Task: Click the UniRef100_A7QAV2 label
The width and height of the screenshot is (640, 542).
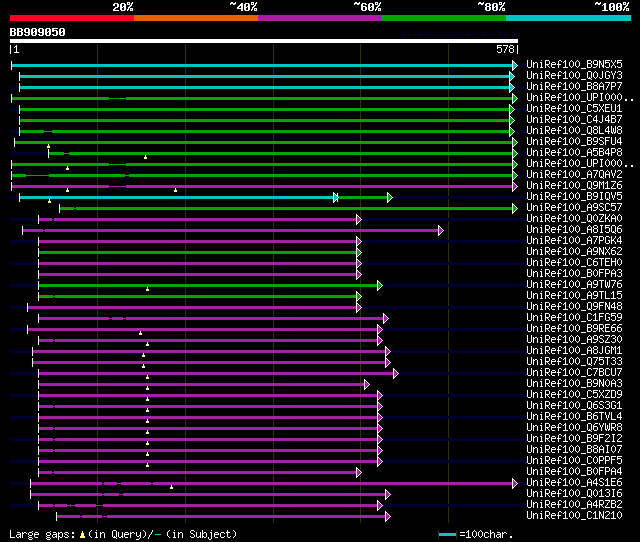Action: (574, 175)
